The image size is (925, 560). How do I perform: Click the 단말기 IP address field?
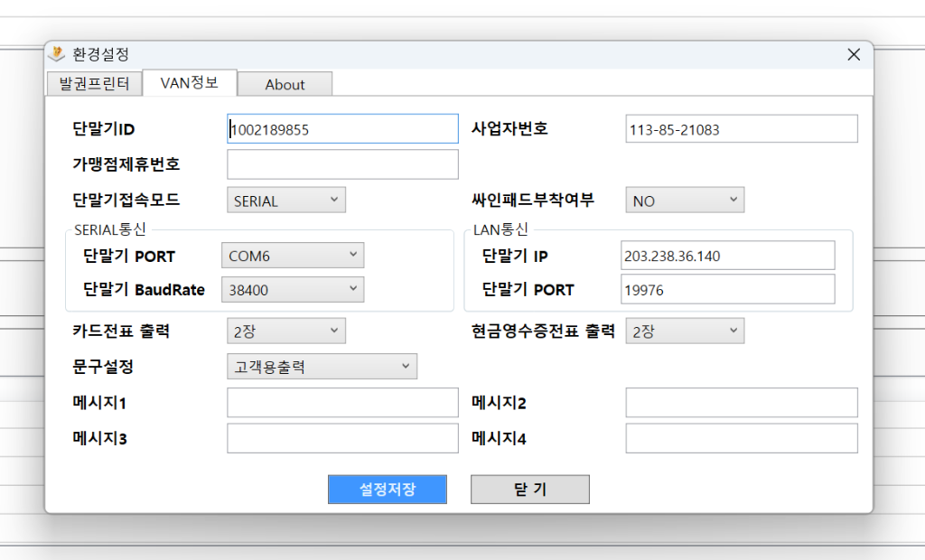tap(728, 256)
